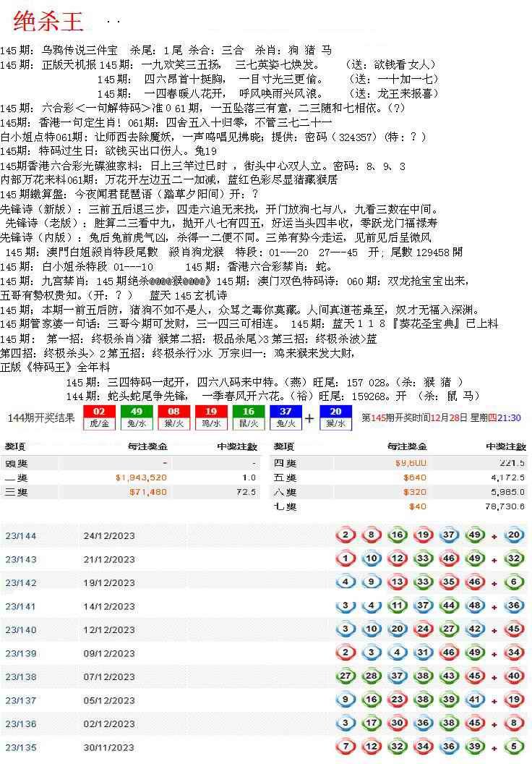Click ball 17 in draw 23/136
532x764 pixels.
[x=372, y=724]
